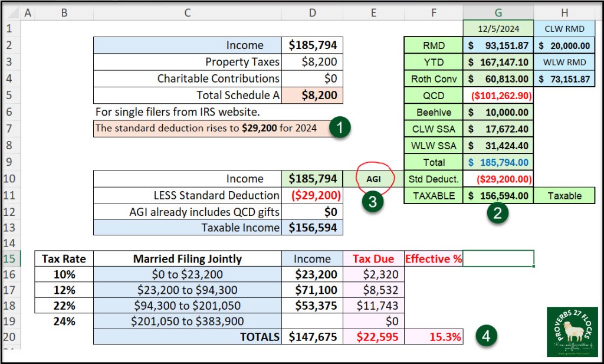Select the Married Filing Jointly header cell
604x364 pixels.
coord(187,258)
